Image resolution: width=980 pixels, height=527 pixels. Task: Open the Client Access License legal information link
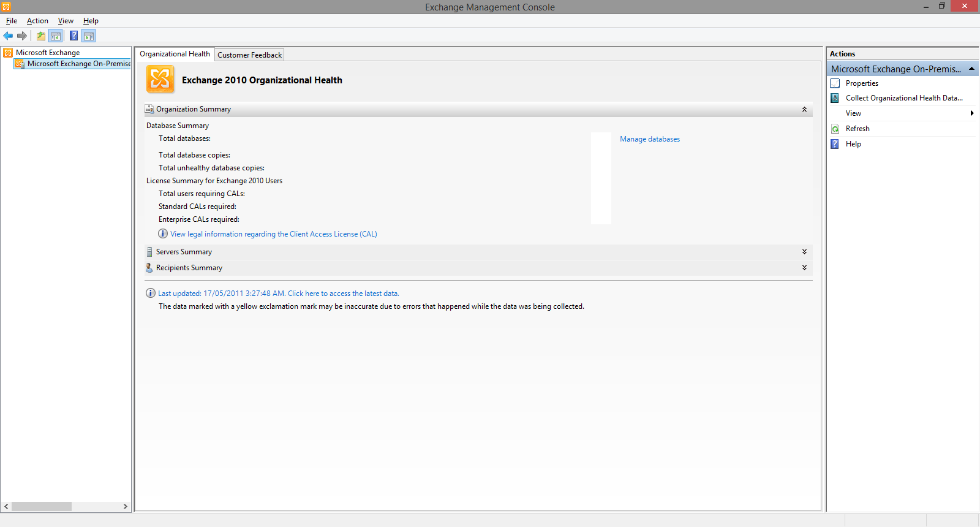pos(274,234)
